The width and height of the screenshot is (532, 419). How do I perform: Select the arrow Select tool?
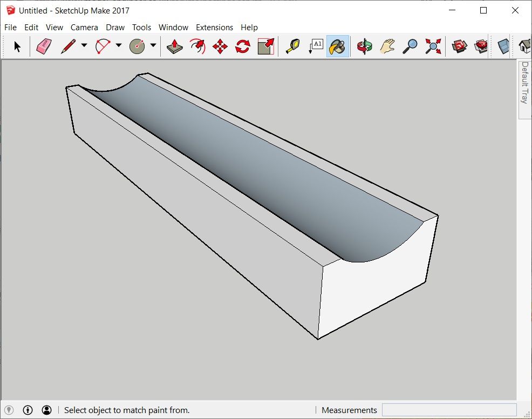[17, 46]
